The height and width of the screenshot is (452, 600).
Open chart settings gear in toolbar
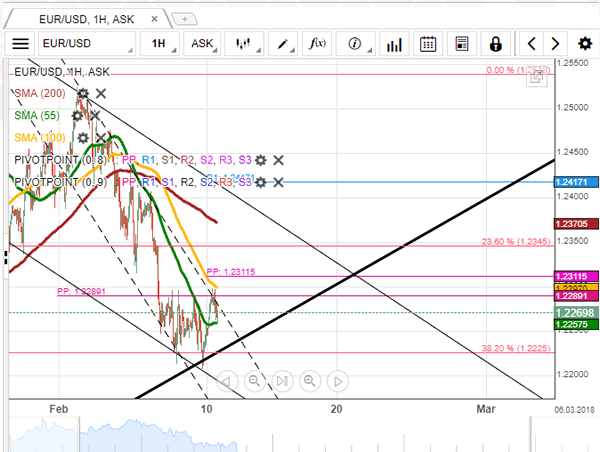pos(585,44)
